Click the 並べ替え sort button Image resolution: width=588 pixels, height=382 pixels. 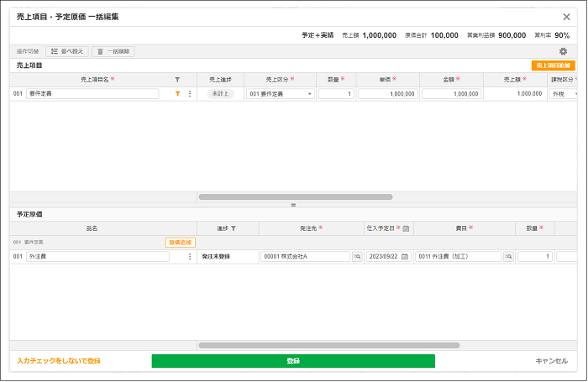pyautogui.click(x=67, y=51)
